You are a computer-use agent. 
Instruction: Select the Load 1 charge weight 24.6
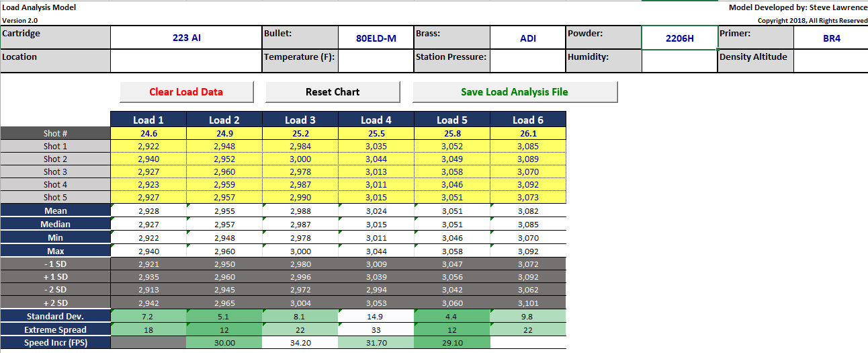click(x=148, y=134)
